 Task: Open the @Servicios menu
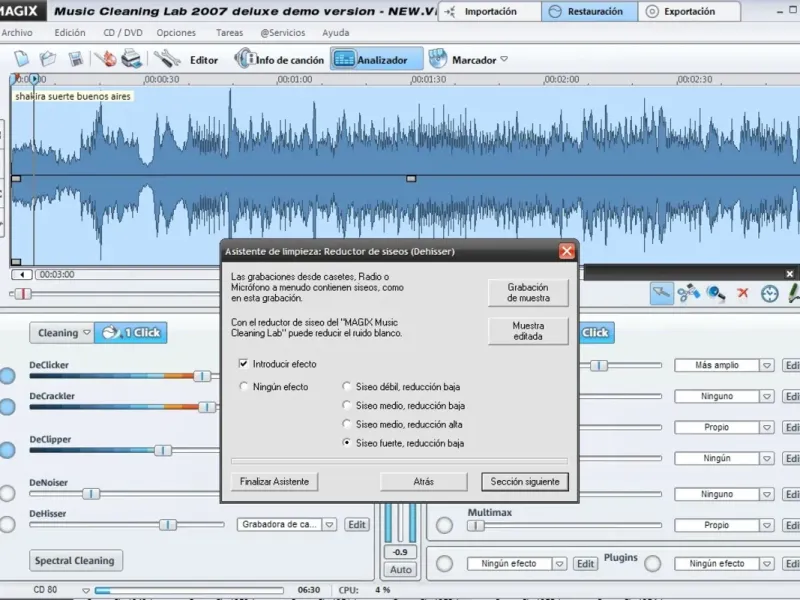[283, 33]
